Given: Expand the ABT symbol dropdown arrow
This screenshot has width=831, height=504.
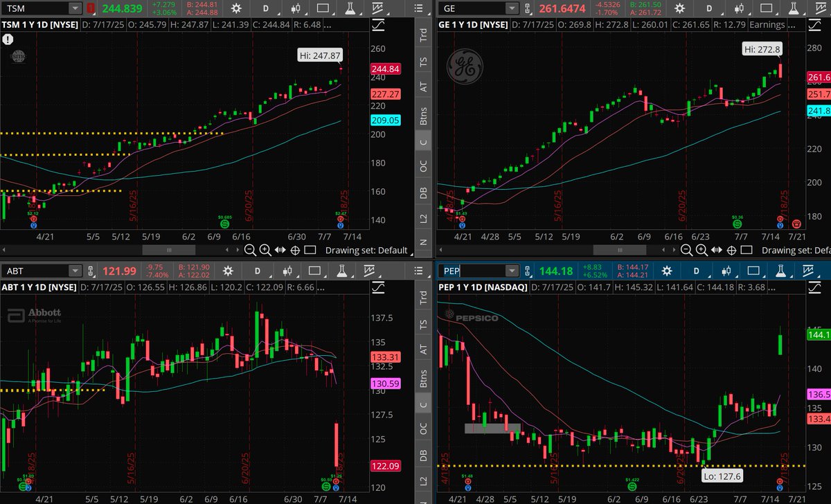Looking at the screenshot, I should pyautogui.click(x=74, y=271).
